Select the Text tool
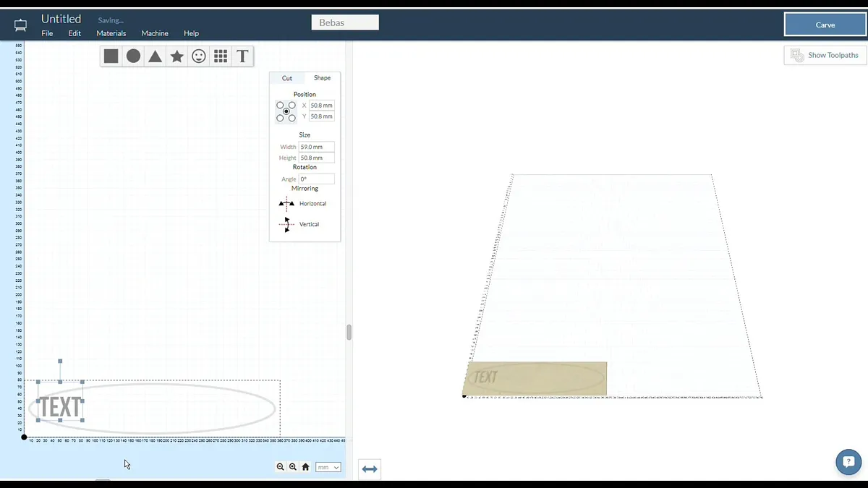Screen dimensions: 868x488 click(242, 56)
